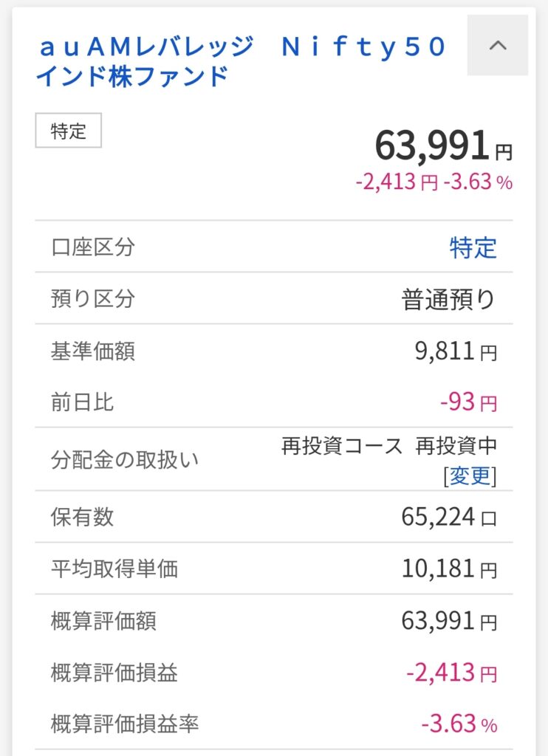The height and width of the screenshot is (756, 548).
Task: Click the 基準価額 label
Action: 93,351
